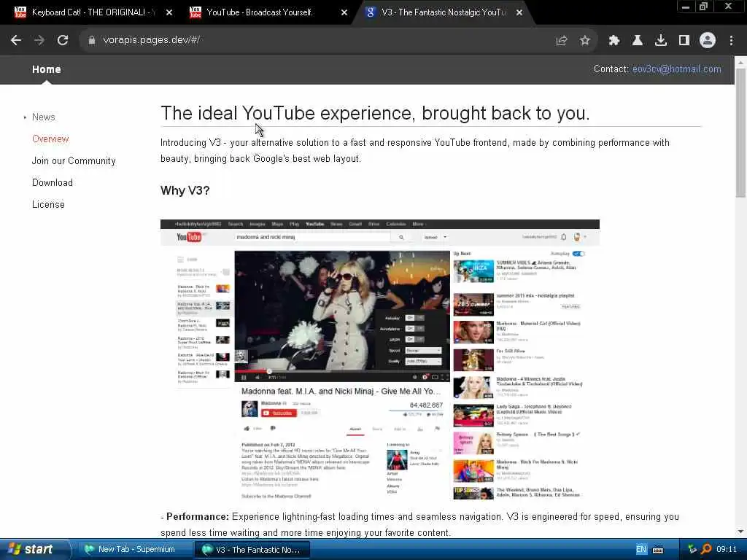Close the Keyboard Cat tab
Screen dimensions: 747x560
click(x=169, y=13)
